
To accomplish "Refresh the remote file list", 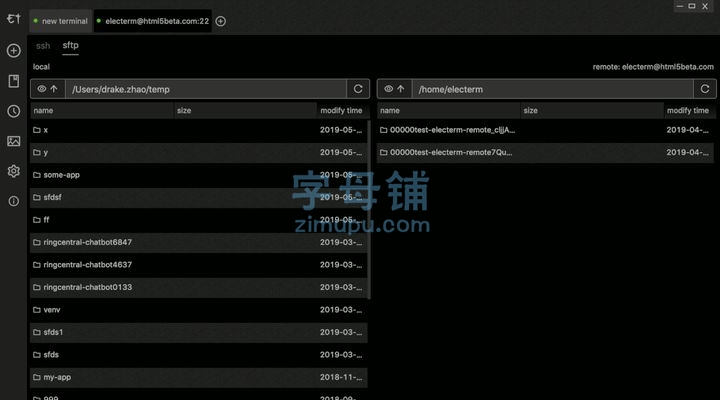I will tap(705, 89).
